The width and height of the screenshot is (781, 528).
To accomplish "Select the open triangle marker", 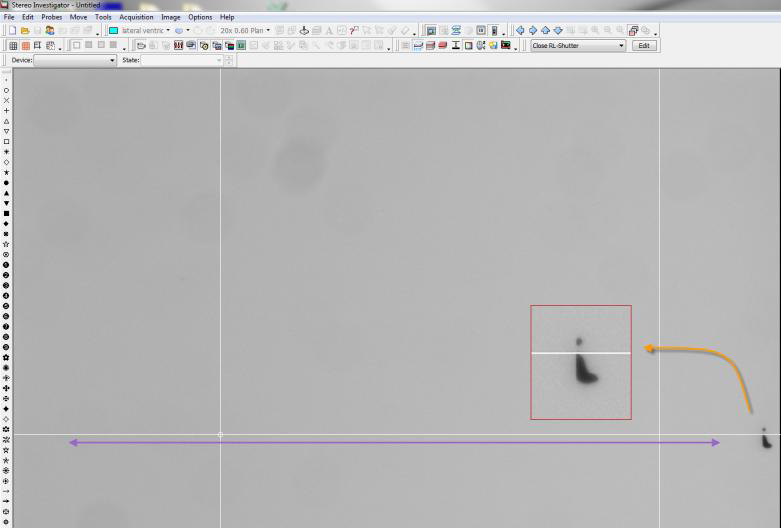I will click(7, 121).
